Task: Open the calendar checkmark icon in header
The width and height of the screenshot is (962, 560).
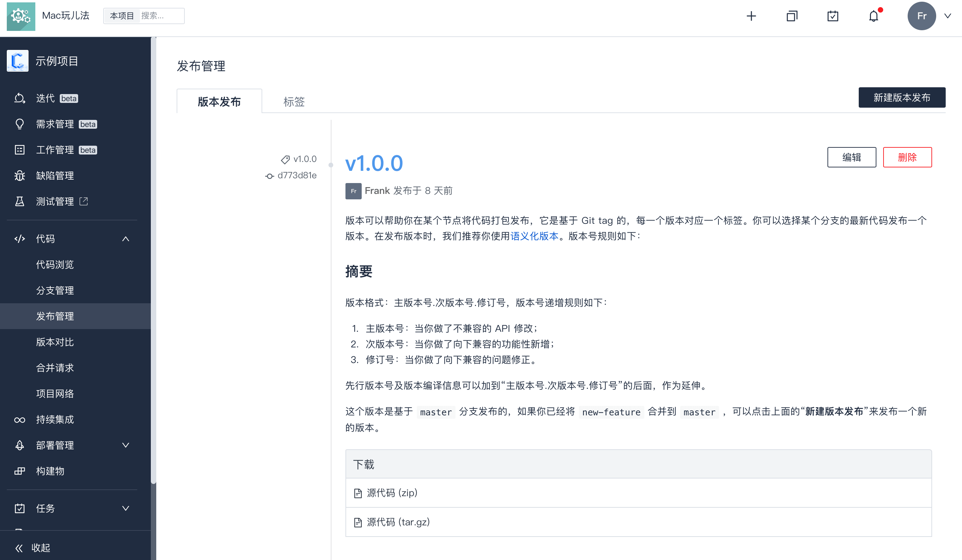Action: tap(833, 16)
